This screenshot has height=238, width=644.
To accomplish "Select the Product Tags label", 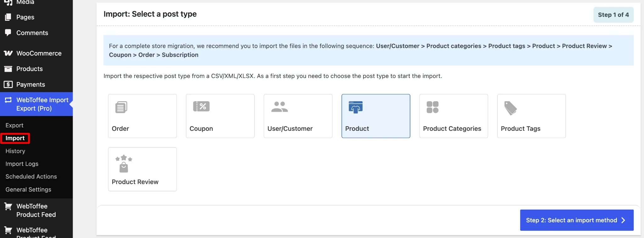I will click(520, 129).
